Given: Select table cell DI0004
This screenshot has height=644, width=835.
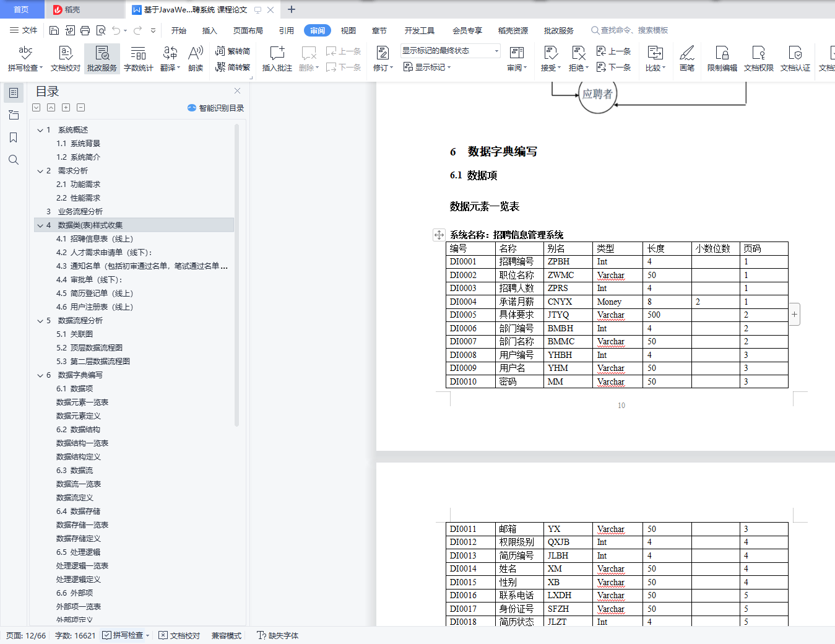Looking at the screenshot, I should [470, 302].
